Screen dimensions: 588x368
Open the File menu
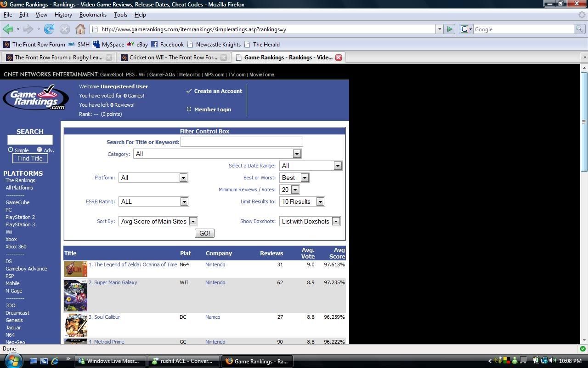point(8,14)
